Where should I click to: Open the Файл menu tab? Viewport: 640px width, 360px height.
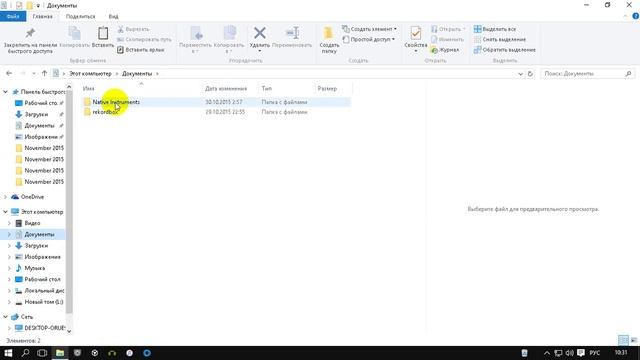[13, 16]
